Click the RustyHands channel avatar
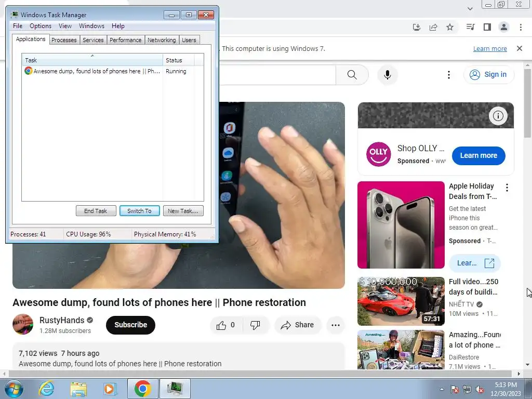Screen dimensions: 532x399 tap(23, 324)
